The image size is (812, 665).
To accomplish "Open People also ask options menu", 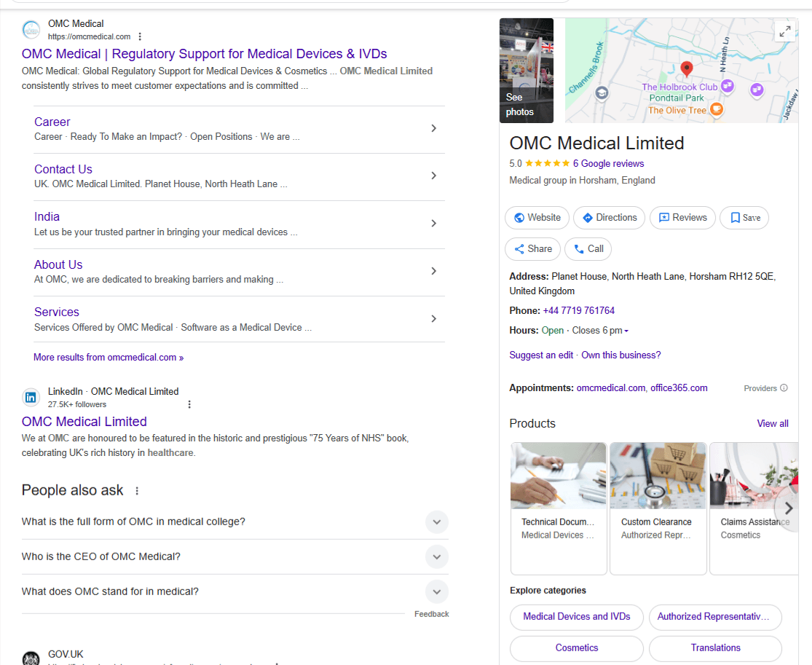I will pos(137,490).
